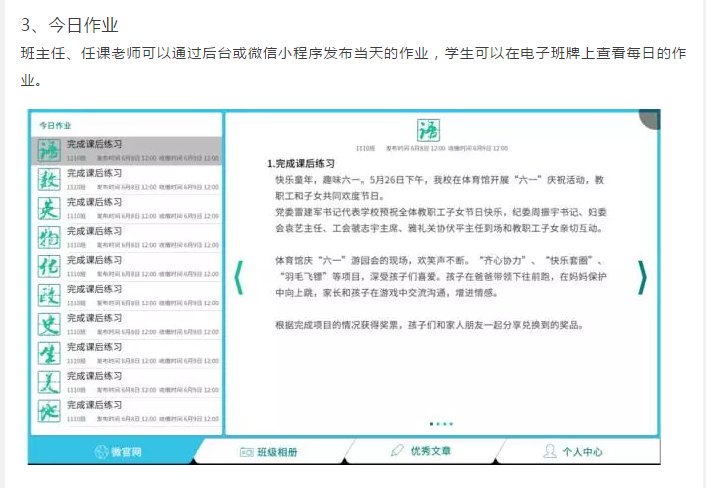Go to previous homework with left arrow
The height and width of the screenshot is (488, 706).
pos(238,278)
